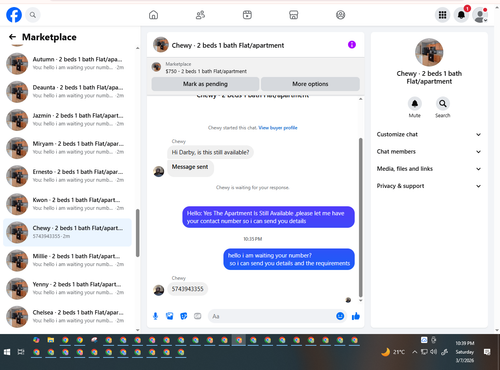
Task: Open the grid menu icon
Action: pyautogui.click(x=442, y=15)
